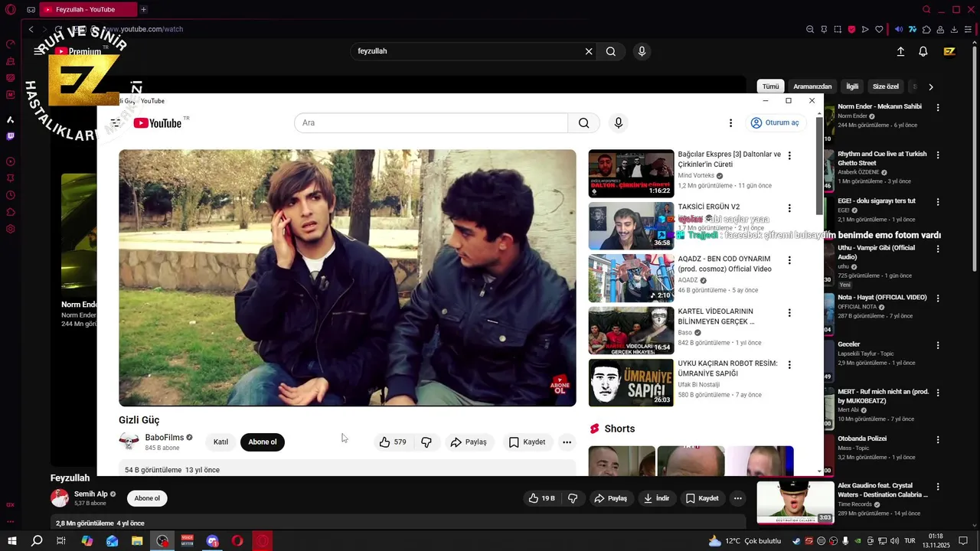Share Gizli Güç with the Paylaş button
This screenshot has height=551, width=980.
coord(469,442)
